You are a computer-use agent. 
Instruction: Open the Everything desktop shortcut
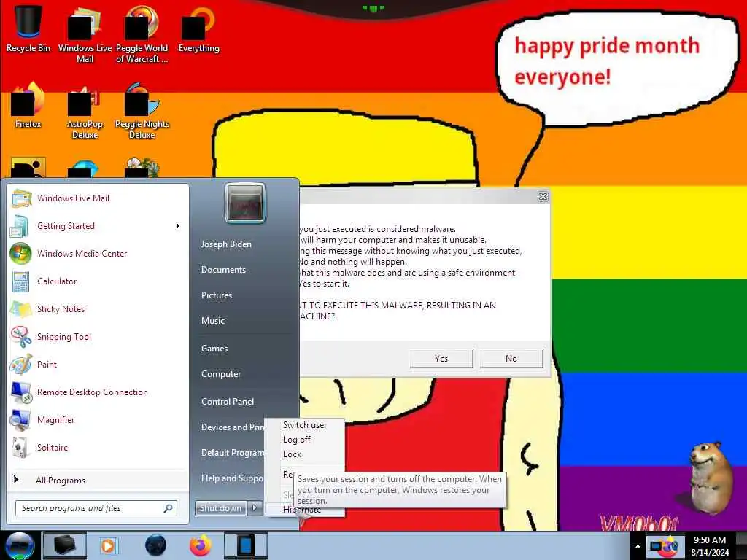[x=198, y=28]
